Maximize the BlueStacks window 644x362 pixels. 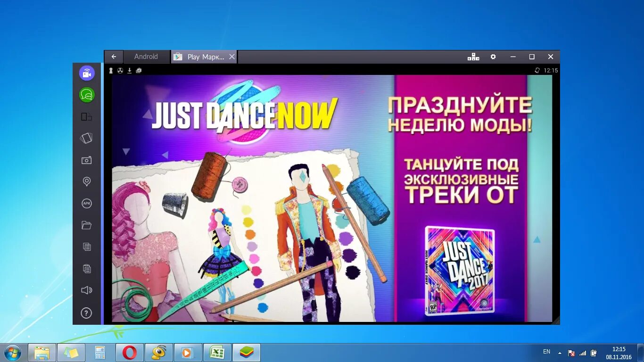pyautogui.click(x=532, y=57)
